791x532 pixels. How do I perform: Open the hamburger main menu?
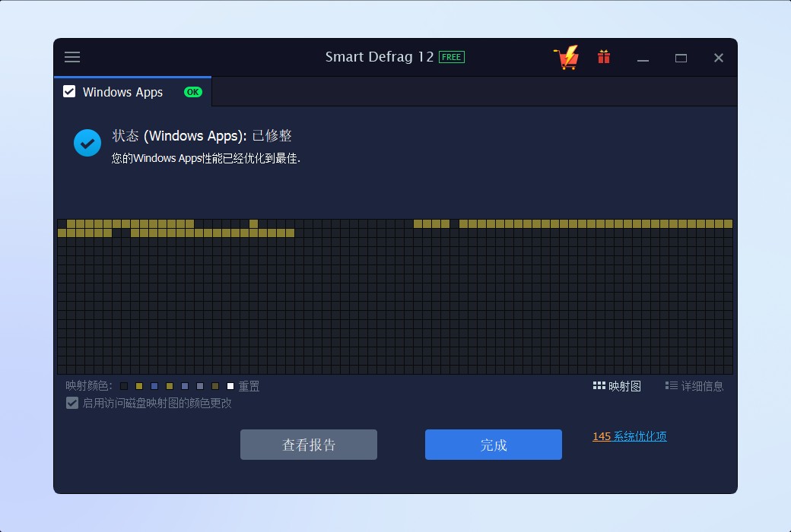click(x=72, y=57)
